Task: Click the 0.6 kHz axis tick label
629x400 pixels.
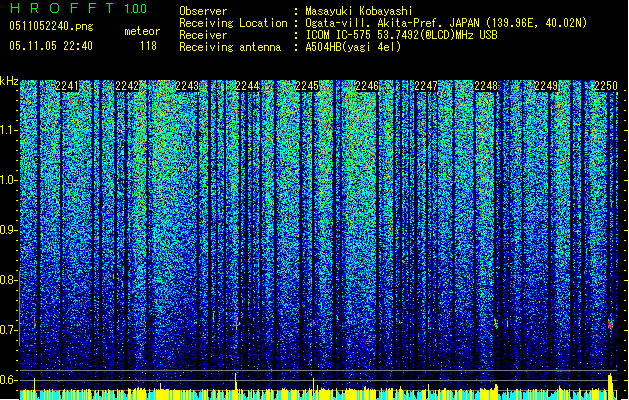Action: (9, 380)
